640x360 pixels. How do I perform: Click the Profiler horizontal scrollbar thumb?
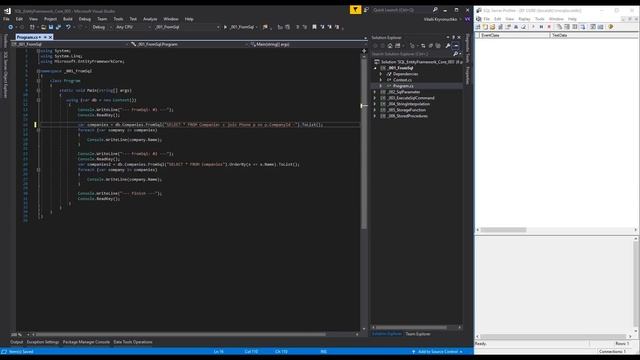[x=503, y=230]
